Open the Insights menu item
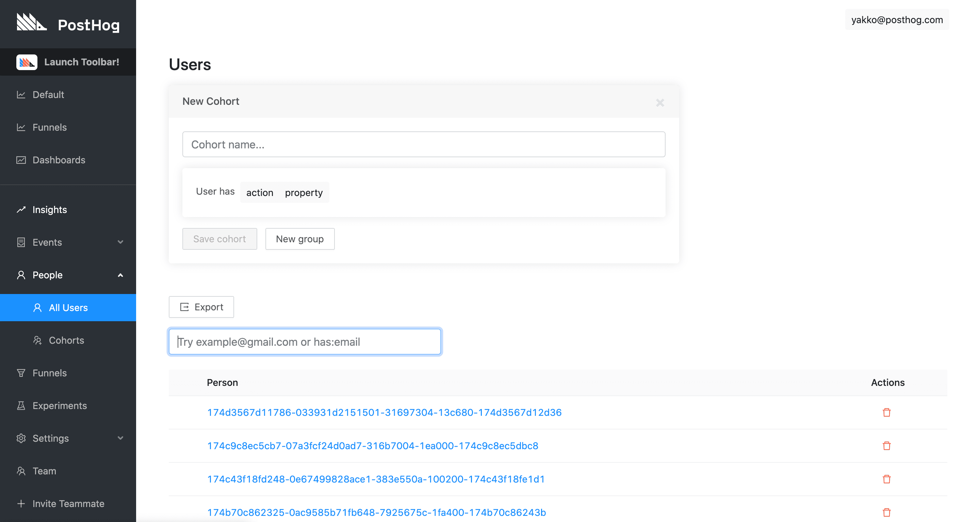Image resolution: width=980 pixels, height=522 pixels. pyautogui.click(x=68, y=210)
